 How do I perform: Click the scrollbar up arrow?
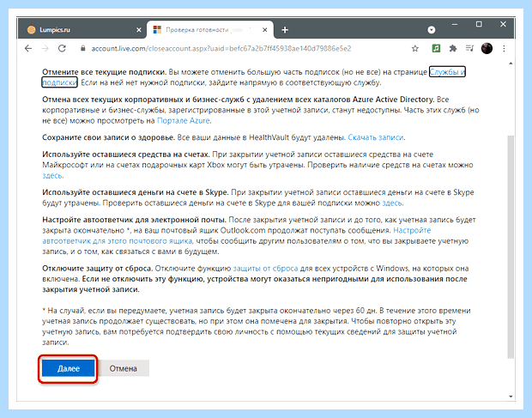click(x=511, y=64)
